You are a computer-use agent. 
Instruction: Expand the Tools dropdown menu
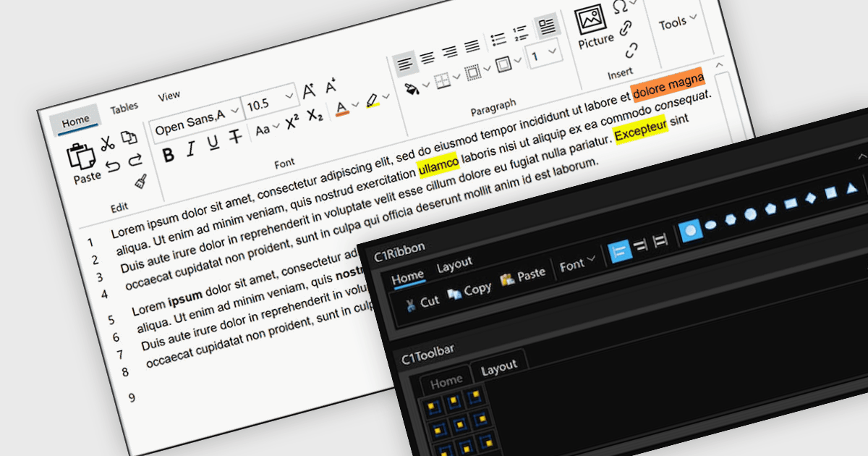pyautogui.click(x=678, y=22)
